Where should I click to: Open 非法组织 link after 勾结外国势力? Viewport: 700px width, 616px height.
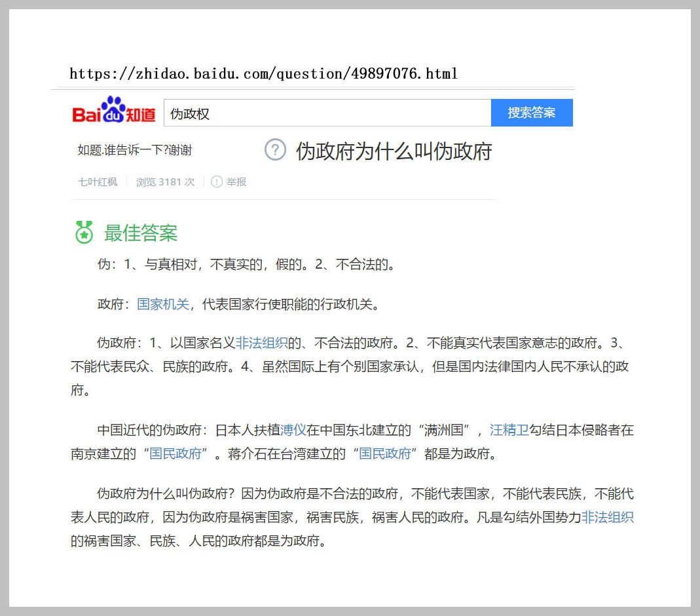608,517
